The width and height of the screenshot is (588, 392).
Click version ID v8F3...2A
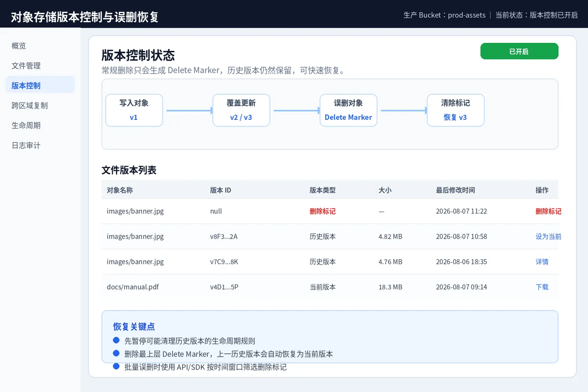pyautogui.click(x=223, y=237)
